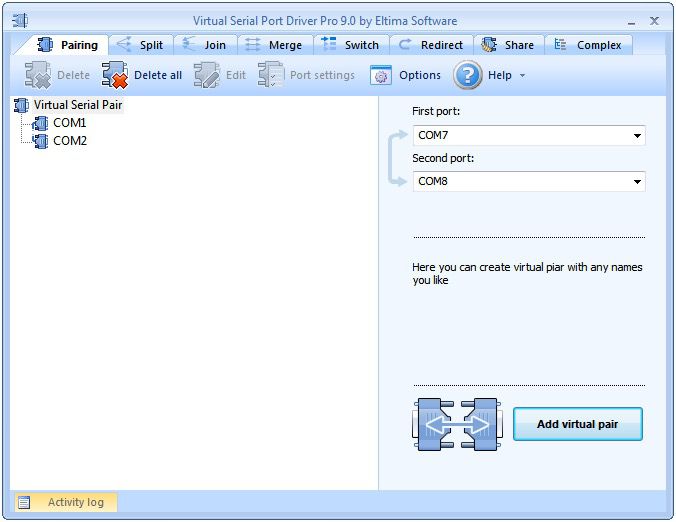
Task: Click the paired connectors illustration icon
Action: click(457, 425)
